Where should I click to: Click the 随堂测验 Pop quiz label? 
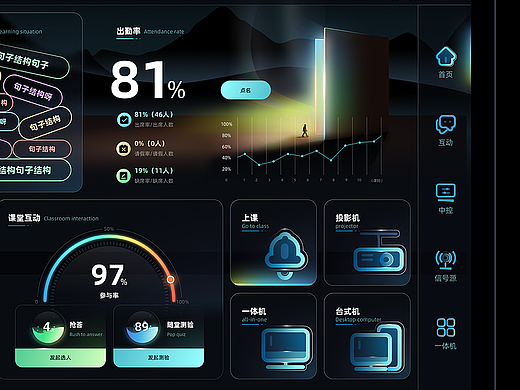180,329
